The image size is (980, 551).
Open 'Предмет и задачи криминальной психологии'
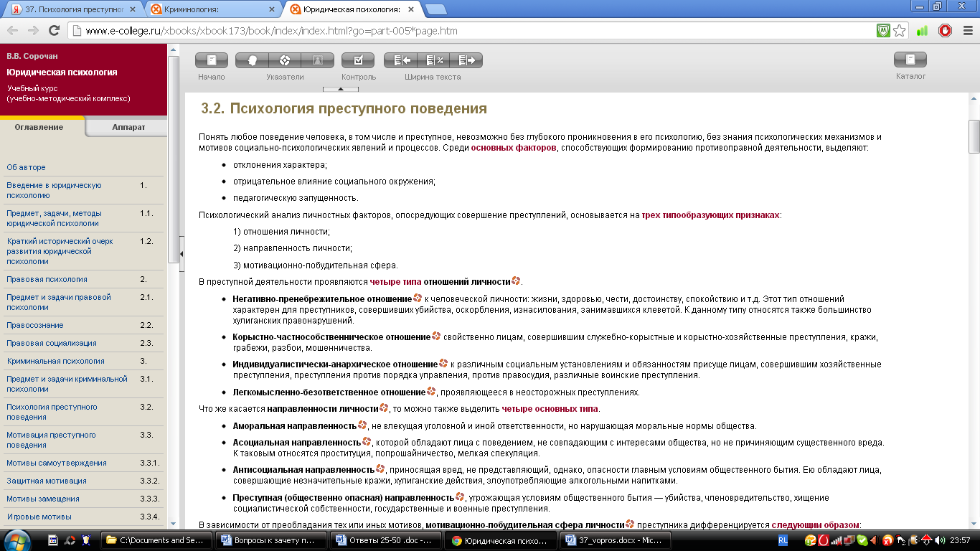pos(67,384)
